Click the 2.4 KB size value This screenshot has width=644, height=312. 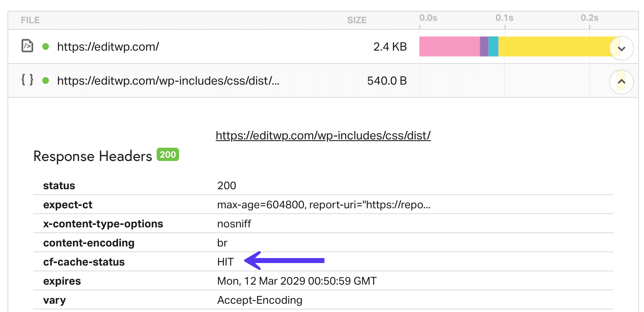click(390, 47)
